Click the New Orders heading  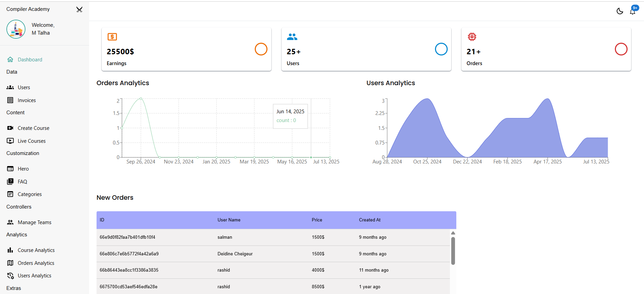(115, 198)
